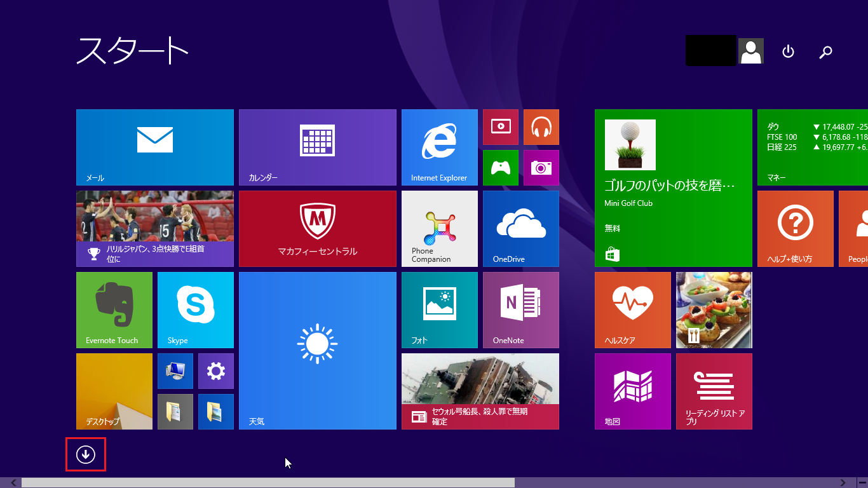Screen dimensions: 868x488
Task: Launch the Phone Companion tile
Action: tap(440, 229)
